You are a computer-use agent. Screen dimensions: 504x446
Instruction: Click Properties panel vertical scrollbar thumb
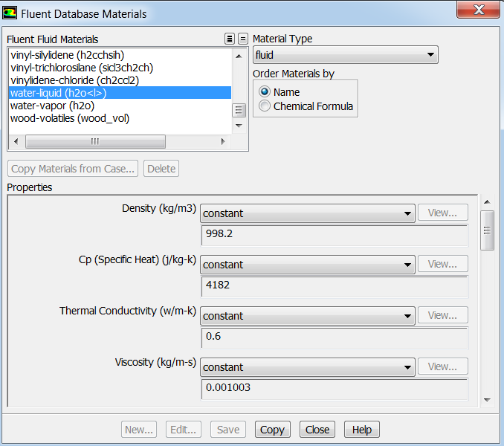tap(488, 230)
